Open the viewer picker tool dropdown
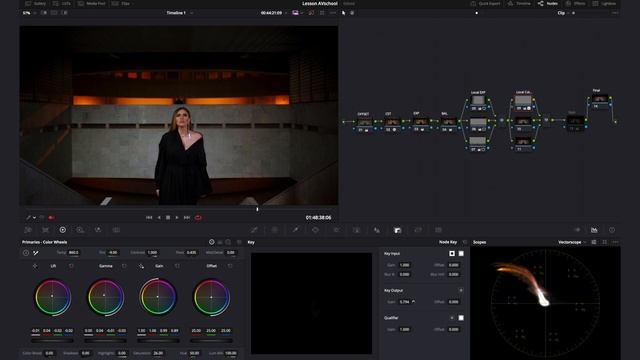Screen dimensions: 640x360 [x=34, y=218]
